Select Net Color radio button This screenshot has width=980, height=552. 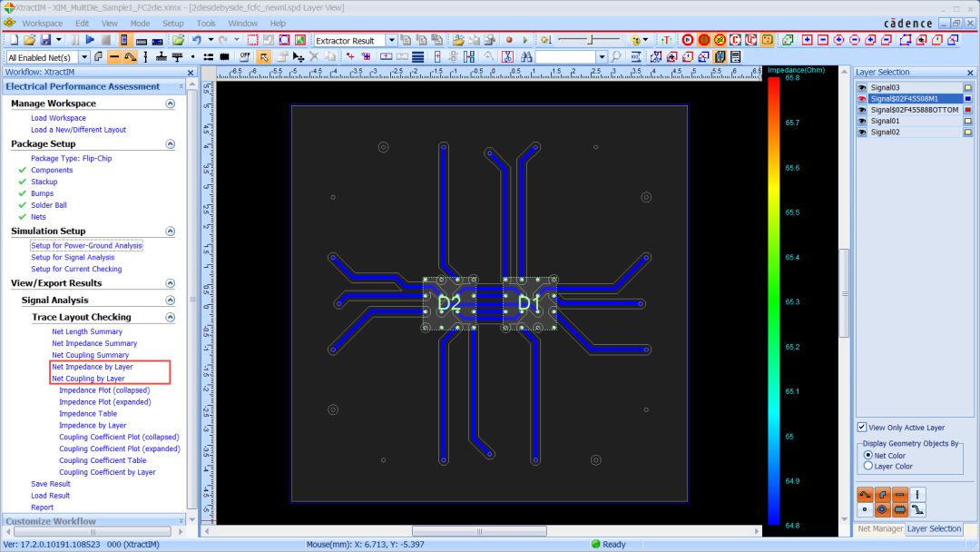tap(868, 455)
